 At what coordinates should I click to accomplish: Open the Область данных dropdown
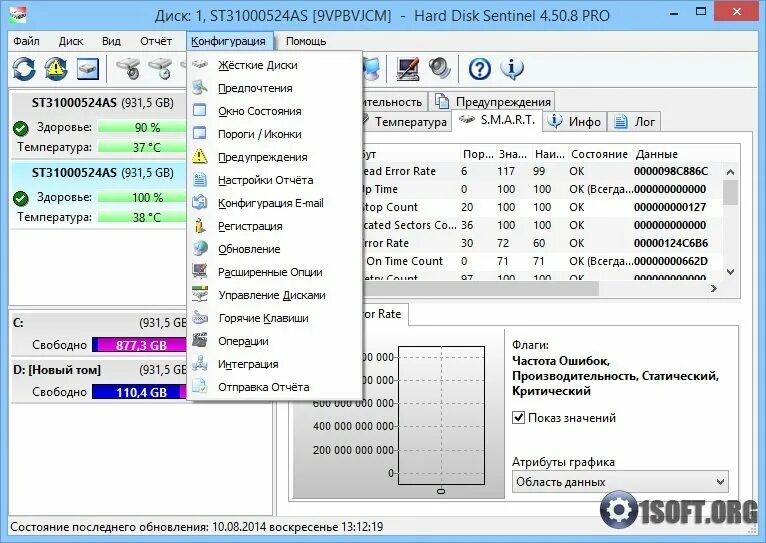point(620,482)
